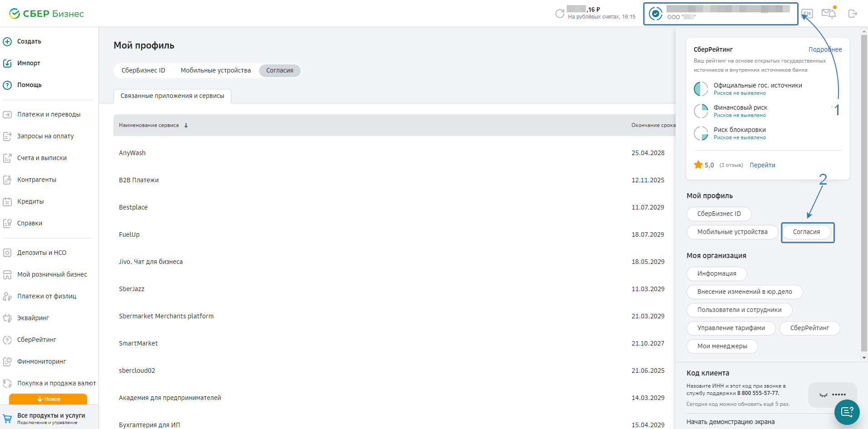Switch to Мобильные устройства page tab
The image size is (868, 429).
click(x=216, y=71)
